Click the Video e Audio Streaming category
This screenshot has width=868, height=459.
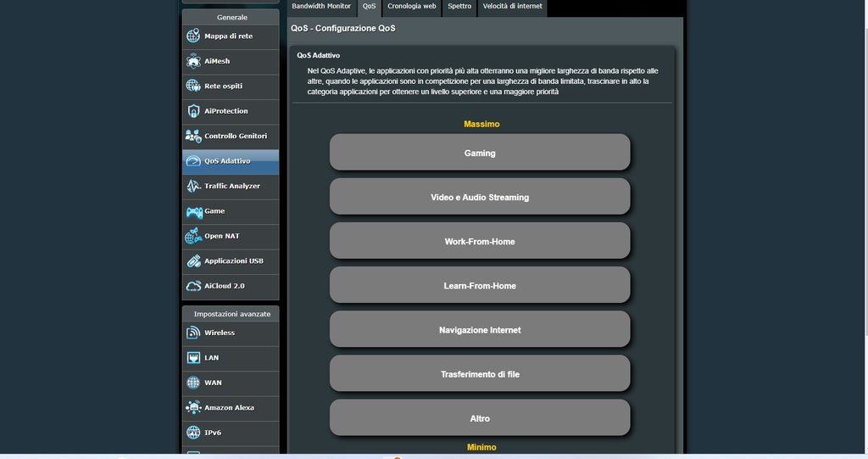point(480,197)
